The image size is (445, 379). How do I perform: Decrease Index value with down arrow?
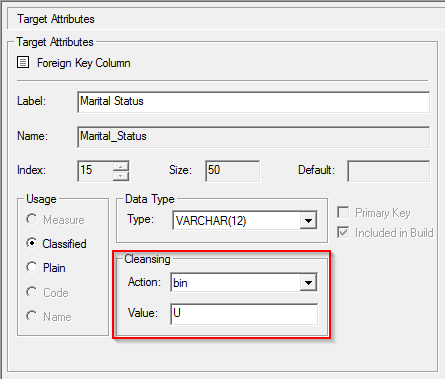(x=121, y=176)
